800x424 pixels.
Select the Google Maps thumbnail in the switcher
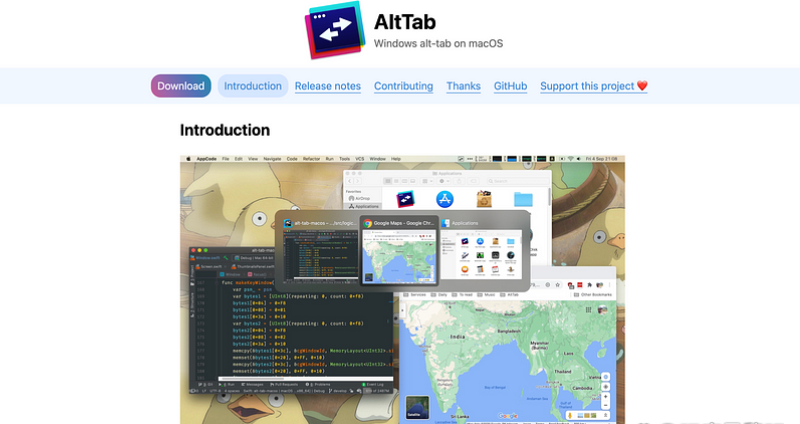click(x=399, y=250)
